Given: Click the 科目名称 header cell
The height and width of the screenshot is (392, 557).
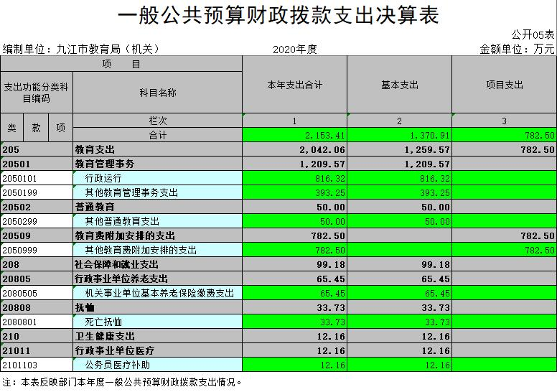Looking at the screenshot, I should [157, 93].
